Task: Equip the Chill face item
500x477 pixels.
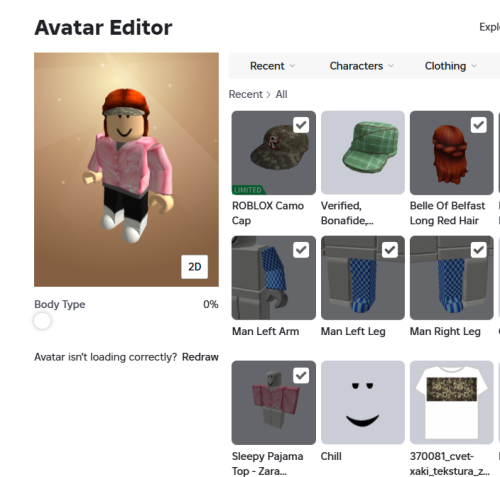Action: pyautogui.click(x=363, y=402)
